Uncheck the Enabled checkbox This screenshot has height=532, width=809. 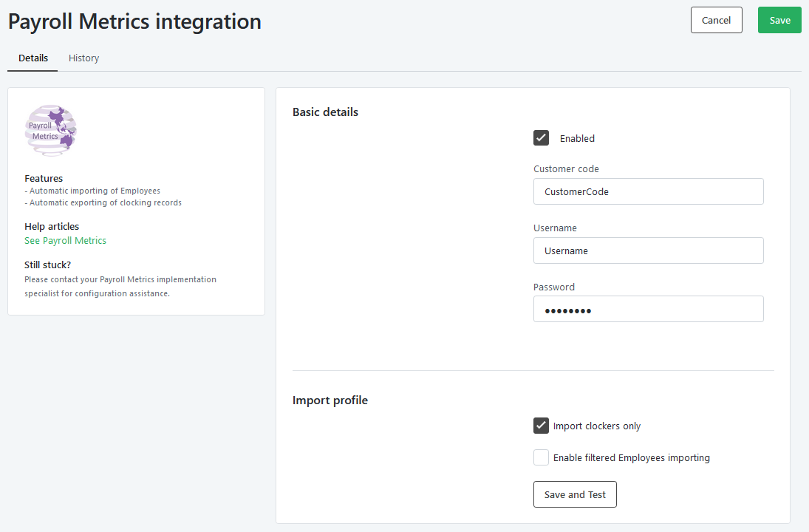point(541,137)
